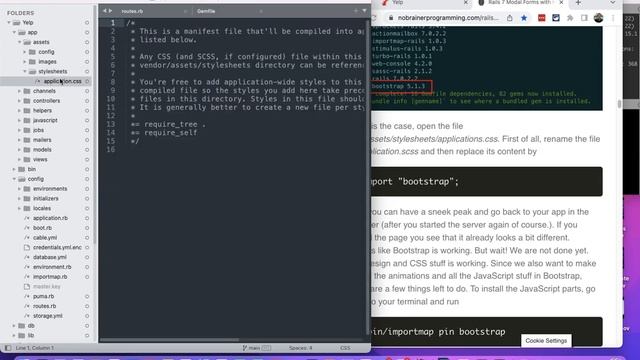
Task: Expand the views folder arrow
Action: click(20, 160)
